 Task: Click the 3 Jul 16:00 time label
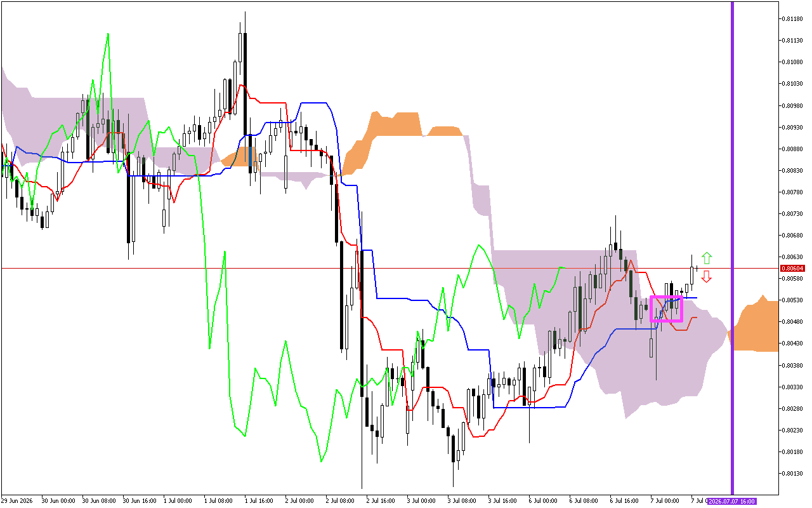(x=502, y=501)
